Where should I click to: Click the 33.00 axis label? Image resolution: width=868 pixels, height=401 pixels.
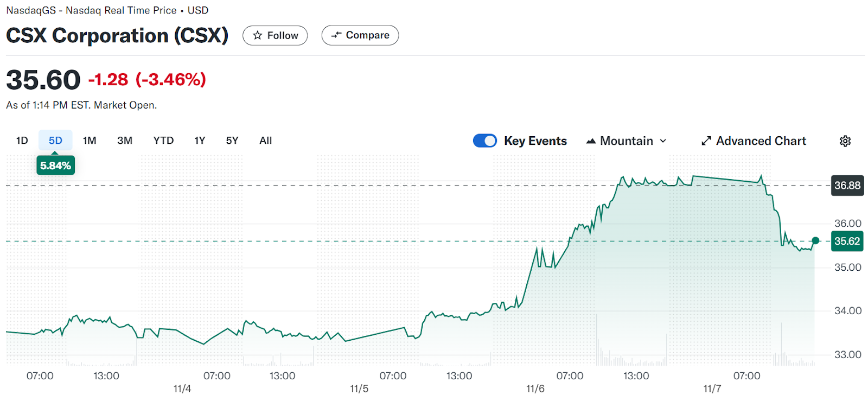tap(848, 354)
